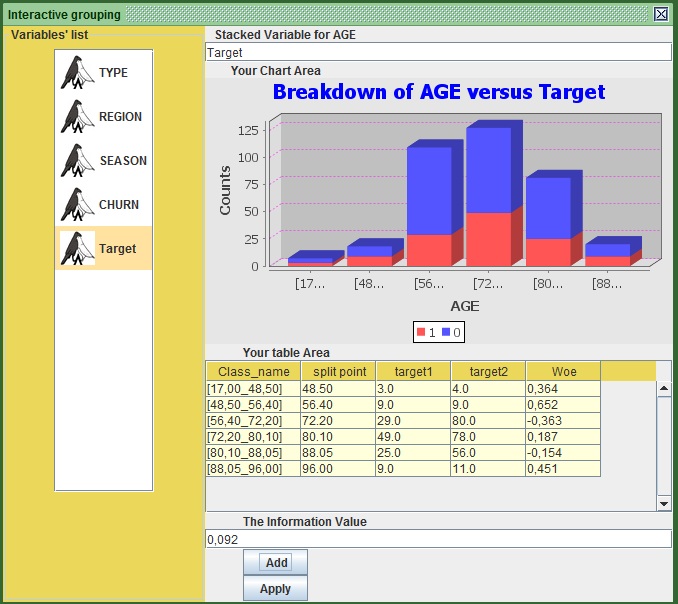Click the Woe column header
678x604 pixels.
click(563, 371)
